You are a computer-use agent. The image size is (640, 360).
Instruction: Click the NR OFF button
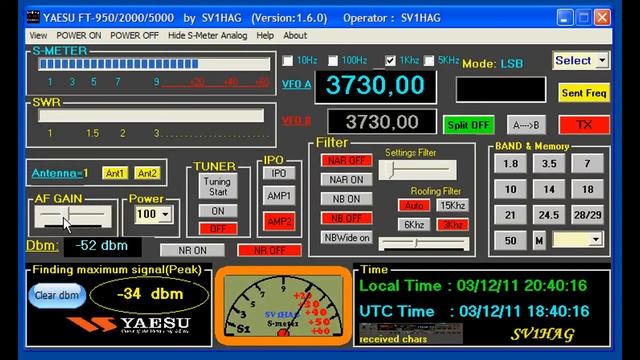pyautogui.click(x=269, y=251)
